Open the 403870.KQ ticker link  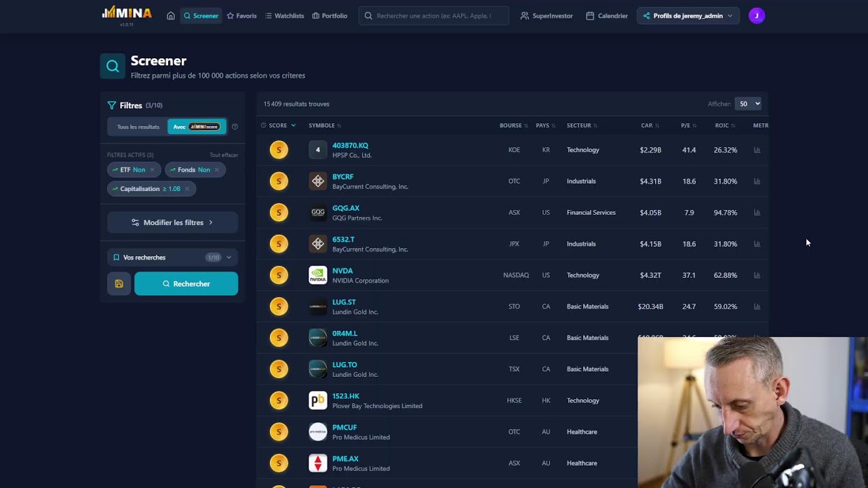click(351, 146)
